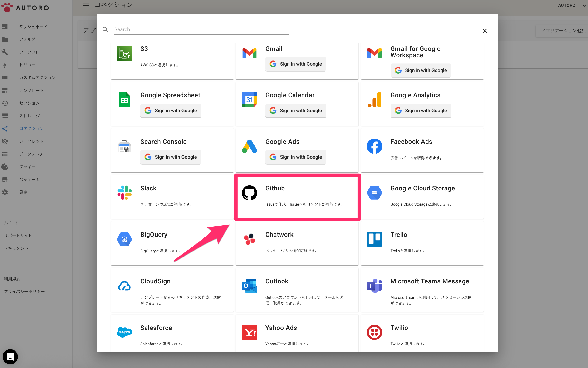Sign in with Google for Search Console

click(171, 157)
